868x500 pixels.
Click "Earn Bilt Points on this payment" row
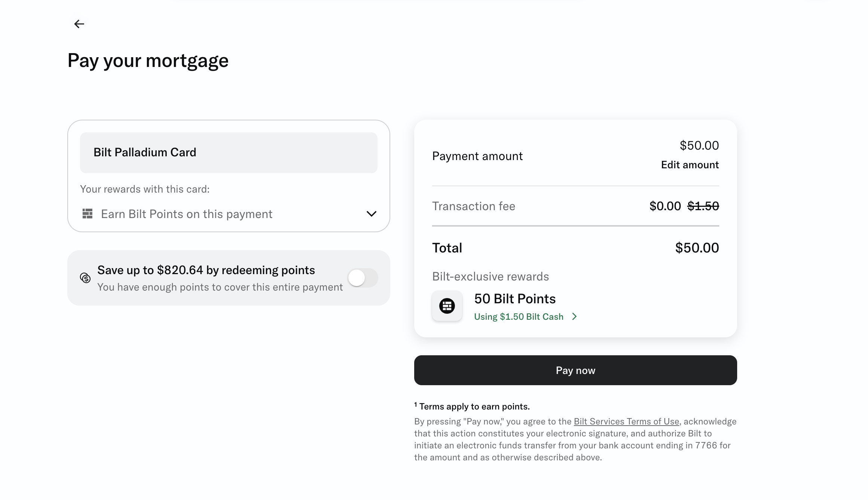tap(187, 214)
